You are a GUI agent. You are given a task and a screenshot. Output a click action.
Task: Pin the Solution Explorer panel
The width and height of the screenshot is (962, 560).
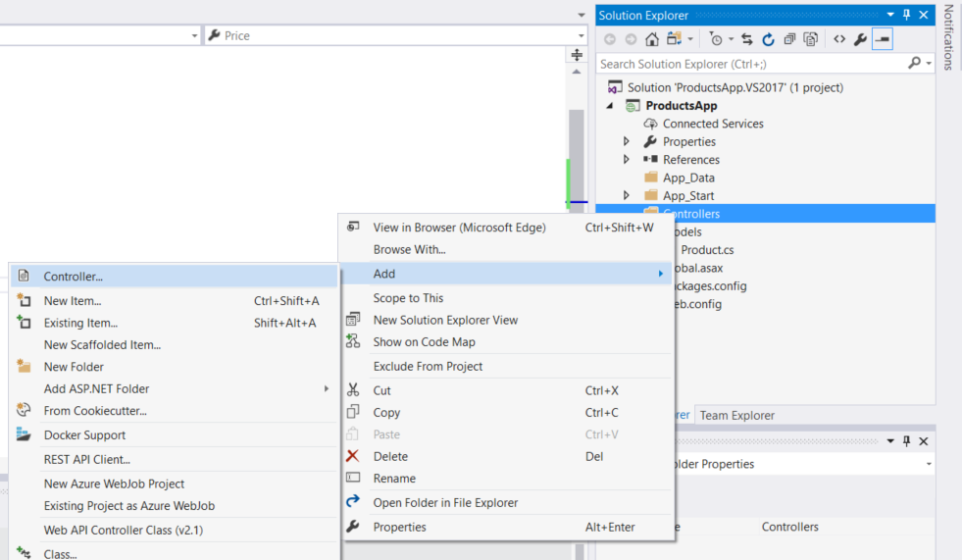(x=906, y=15)
